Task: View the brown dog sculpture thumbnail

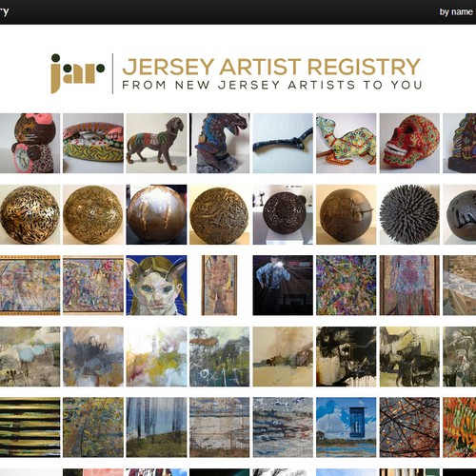Action: (x=156, y=143)
